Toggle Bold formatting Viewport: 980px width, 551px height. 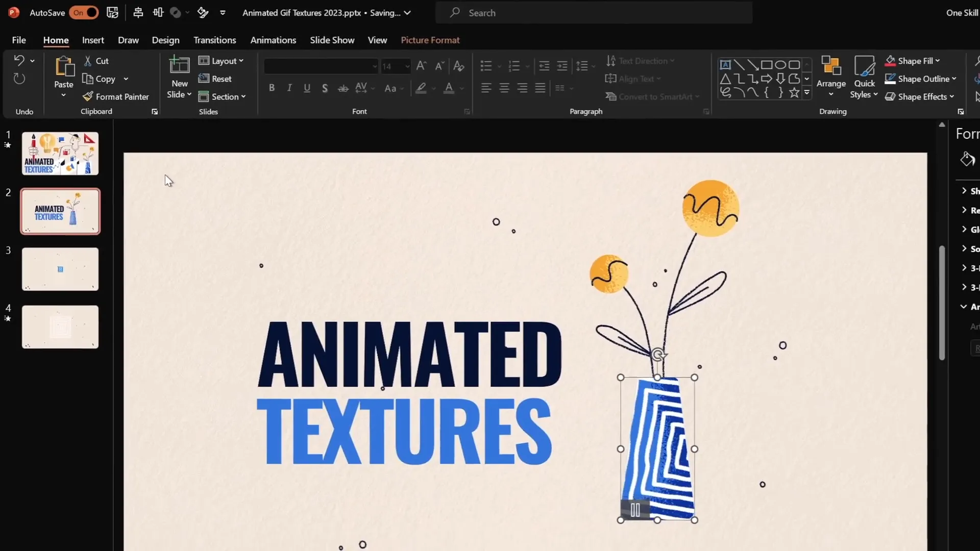tap(272, 88)
